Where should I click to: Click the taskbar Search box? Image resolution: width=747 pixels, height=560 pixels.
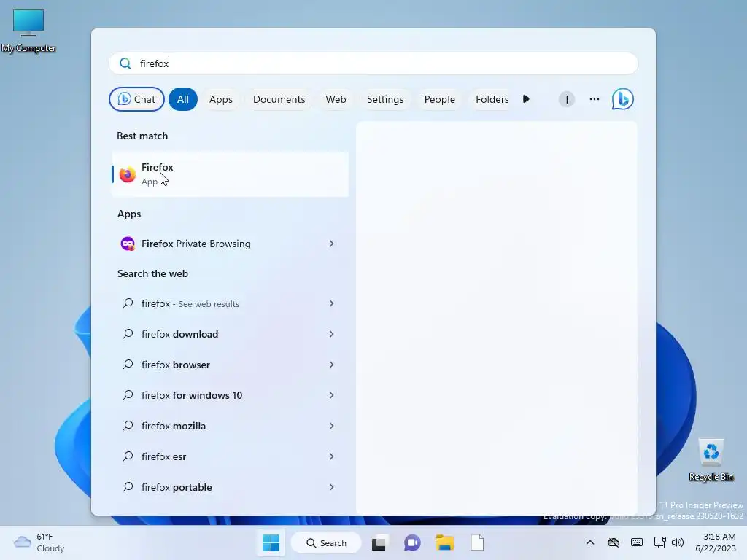(x=326, y=542)
